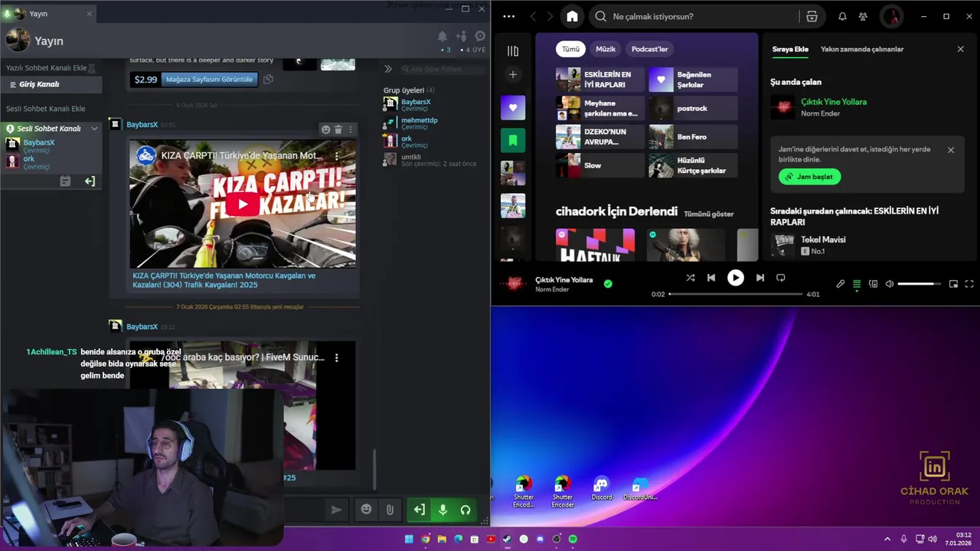Image resolution: width=980 pixels, height=551 pixels.
Task: Click emoji picker in Steam chat input
Action: click(x=366, y=510)
